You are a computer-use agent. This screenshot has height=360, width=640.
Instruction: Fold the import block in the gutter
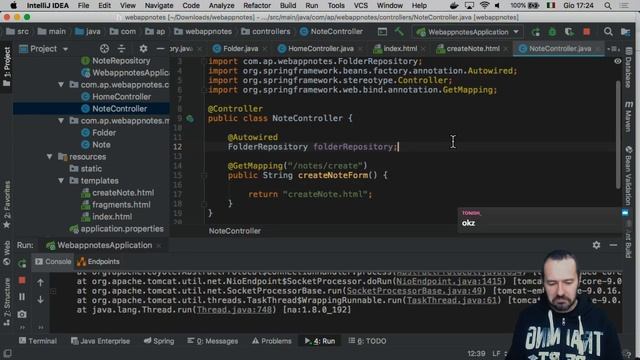(203, 61)
